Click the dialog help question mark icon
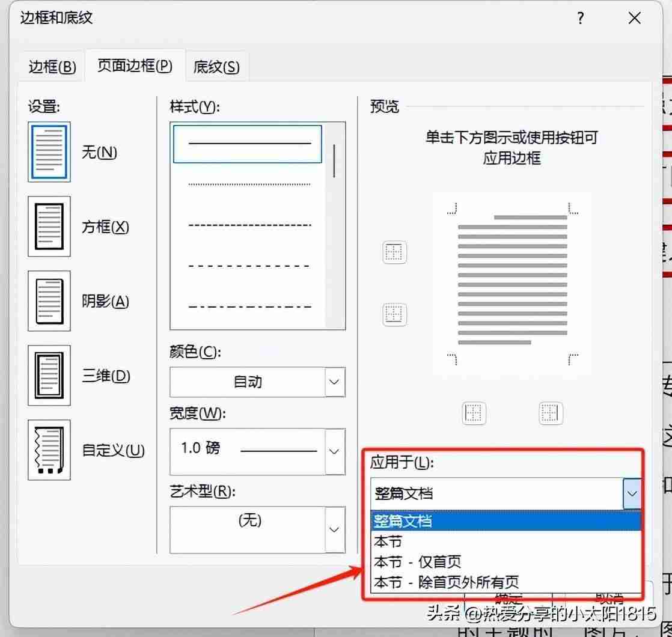 [x=580, y=19]
